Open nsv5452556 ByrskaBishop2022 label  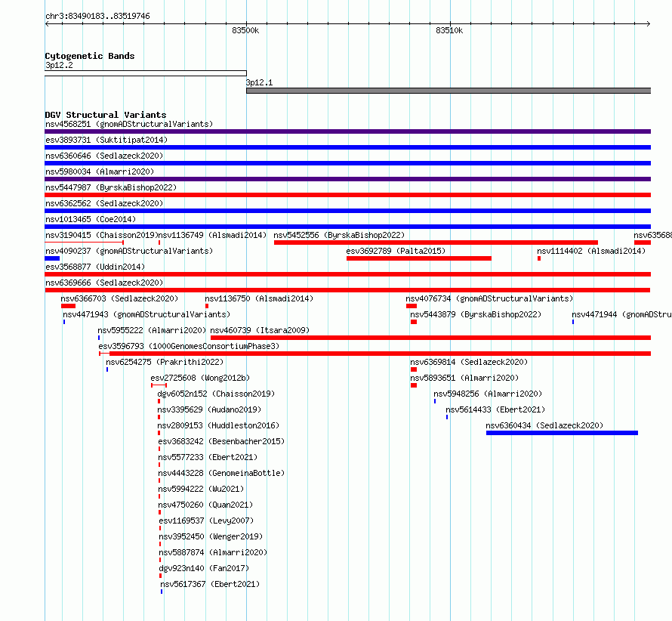[x=339, y=236]
